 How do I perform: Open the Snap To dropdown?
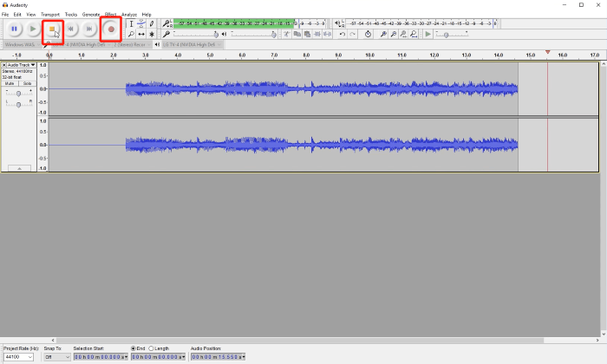point(66,356)
